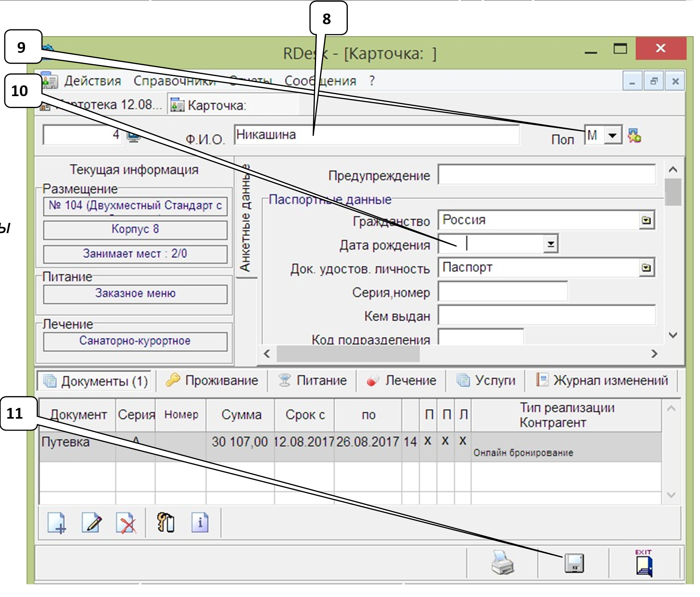Open the Док. удостов. личность list
Image resolution: width=700 pixels, height=597 pixels.
click(646, 268)
